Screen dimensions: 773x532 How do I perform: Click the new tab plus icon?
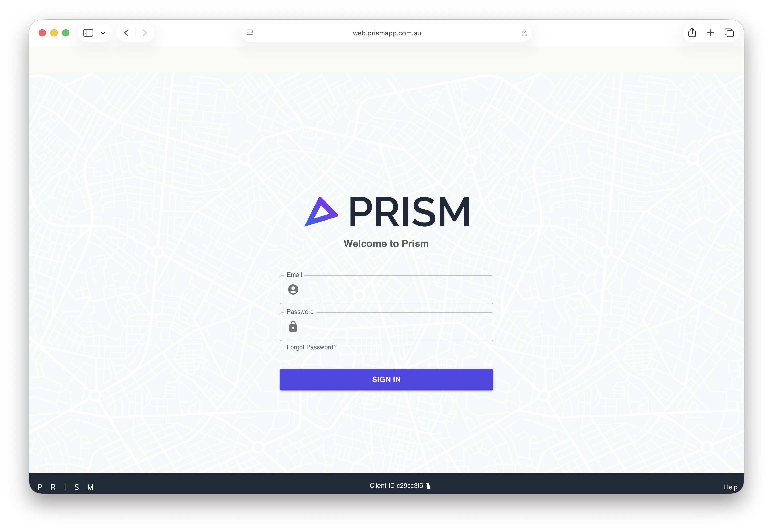point(711,33)
